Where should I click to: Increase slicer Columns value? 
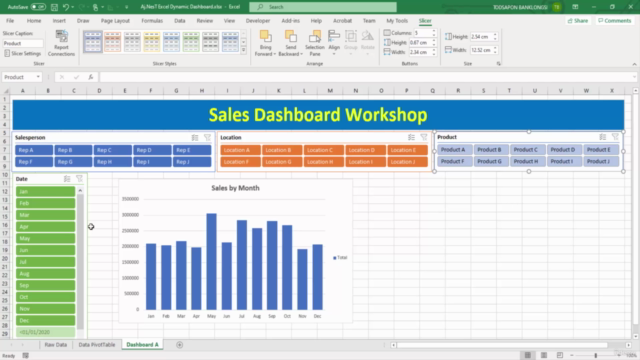click(x=434, y=31)
